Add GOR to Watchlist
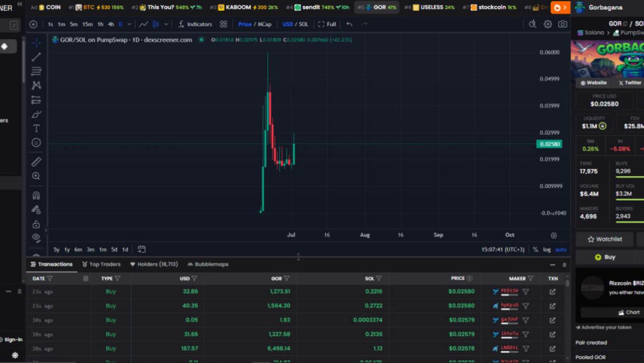 point(605,239)
